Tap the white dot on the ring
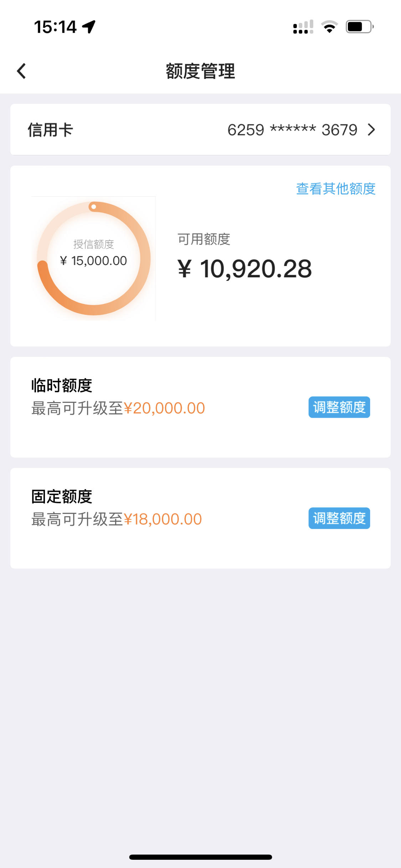The image size is (401, 868). [93, 207]
